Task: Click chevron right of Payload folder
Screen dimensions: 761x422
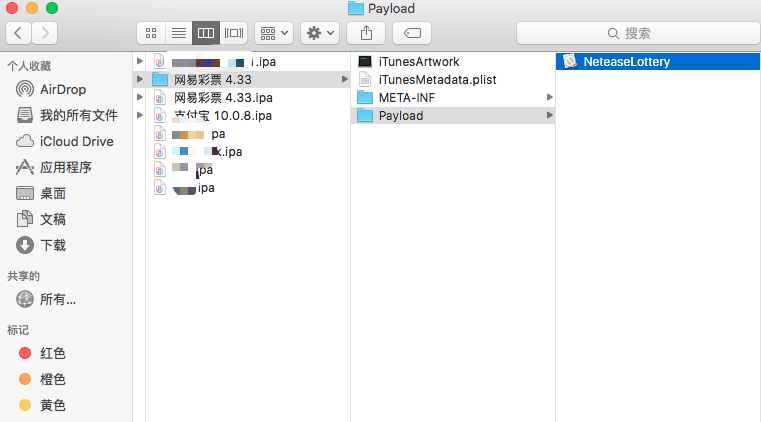Action: [549, 115]
